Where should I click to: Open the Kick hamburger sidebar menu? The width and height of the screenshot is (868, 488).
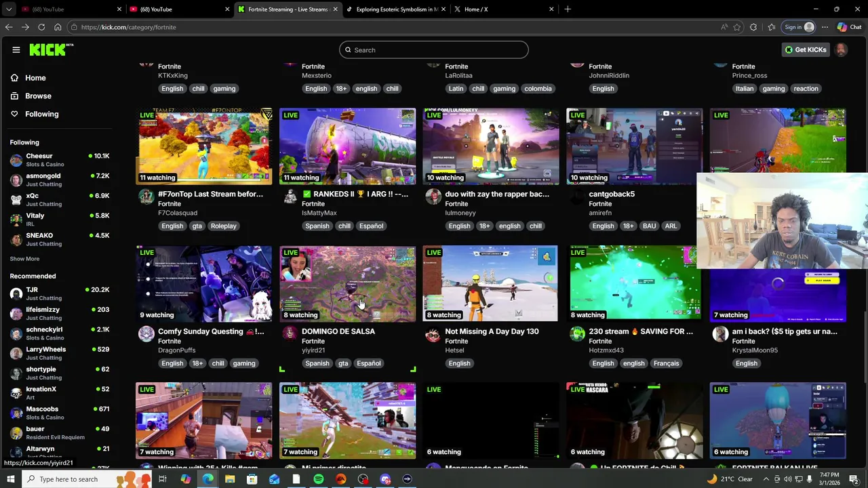coord(16,49)
